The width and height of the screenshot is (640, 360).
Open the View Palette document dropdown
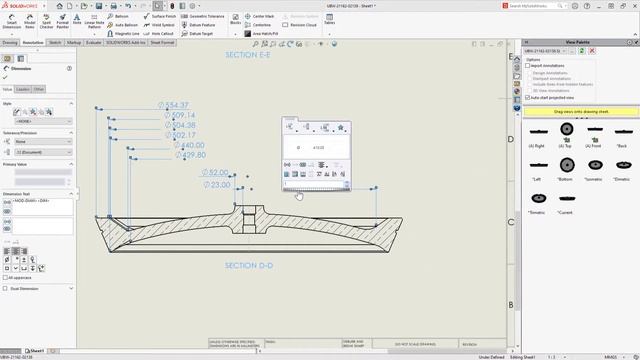(x=545, y=51)
